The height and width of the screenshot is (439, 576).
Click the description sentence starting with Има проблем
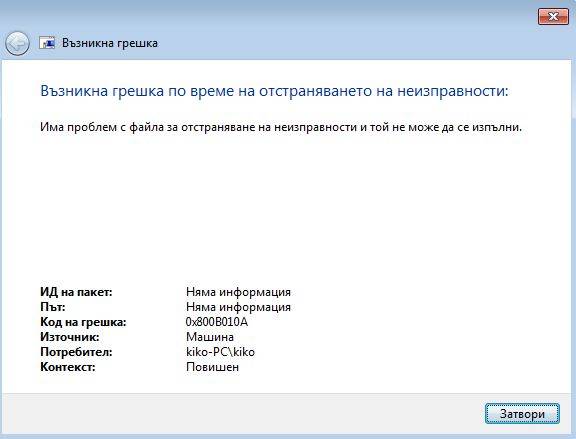coord(281,127)
